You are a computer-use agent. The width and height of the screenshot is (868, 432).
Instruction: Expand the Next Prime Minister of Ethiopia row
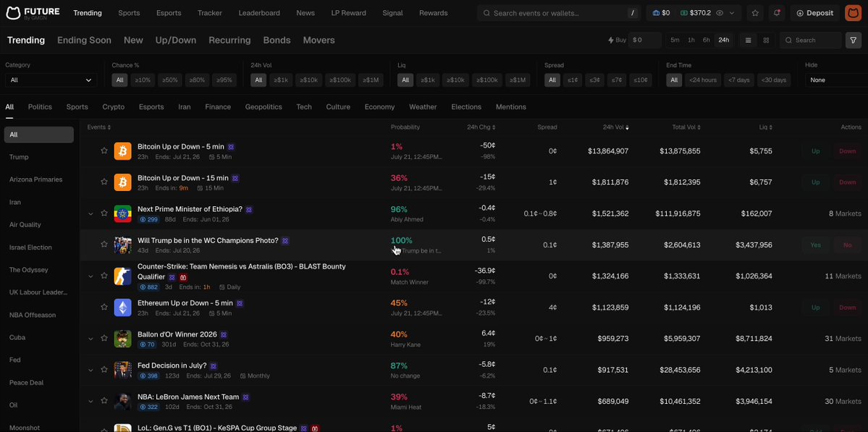pyautogui.click(x=90, y=213)
